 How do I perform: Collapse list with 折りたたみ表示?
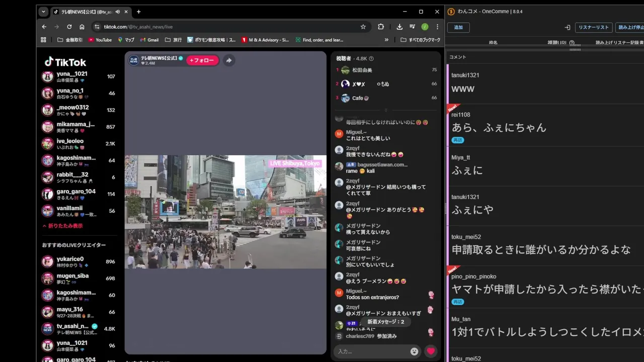coord(62,226)
